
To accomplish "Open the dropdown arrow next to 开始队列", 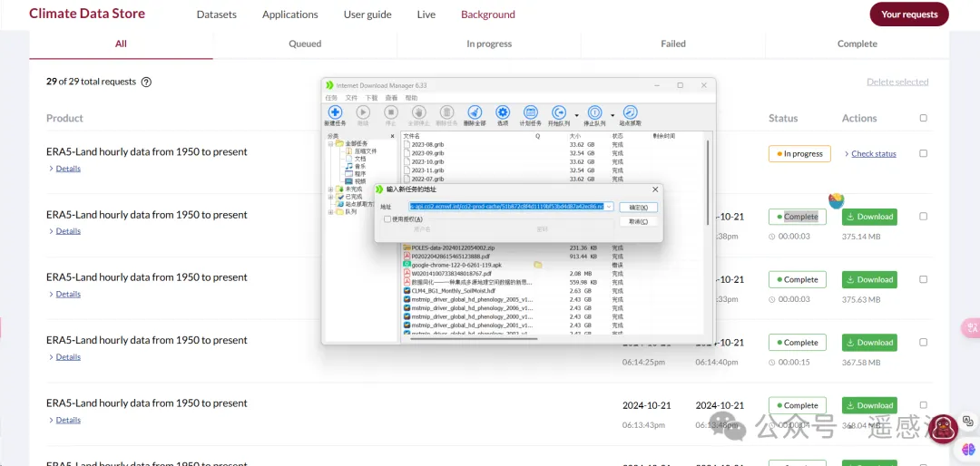I will pos(575,115).
